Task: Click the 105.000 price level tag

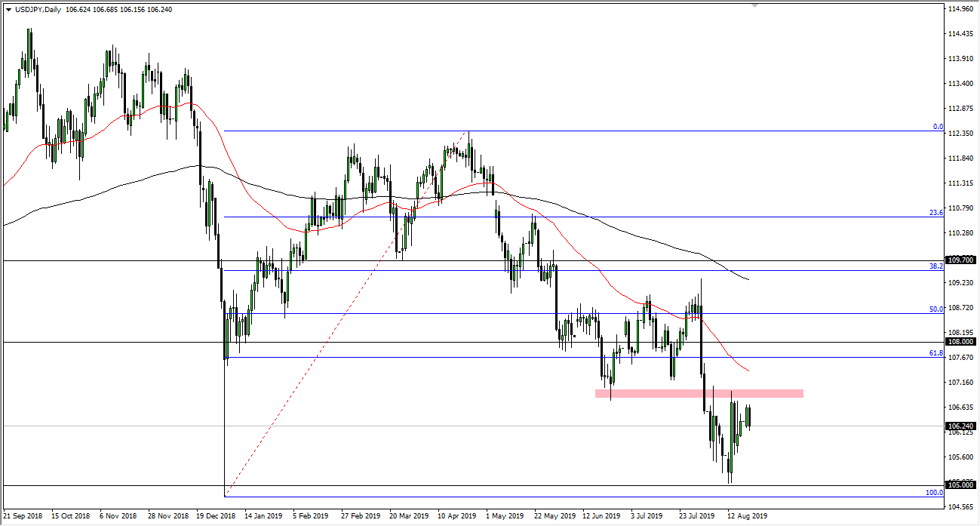Action: pyautogui.click(x=960, y=484)
